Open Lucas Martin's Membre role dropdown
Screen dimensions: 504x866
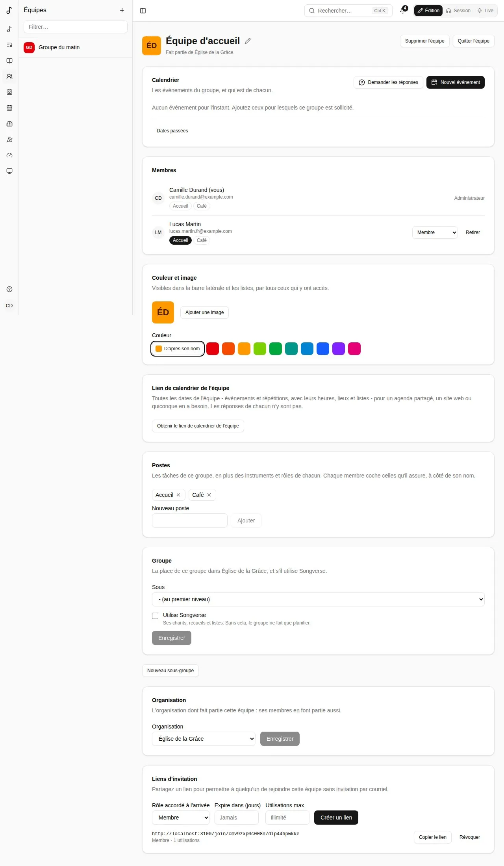[x=435, y=232]
